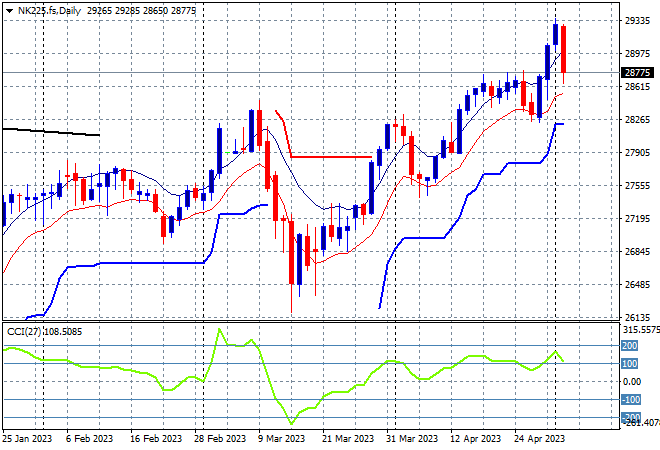Screen dimensions: 660x450
Task: Click the 25 Jan 2023 date label
Action: [x=27, y=439]
